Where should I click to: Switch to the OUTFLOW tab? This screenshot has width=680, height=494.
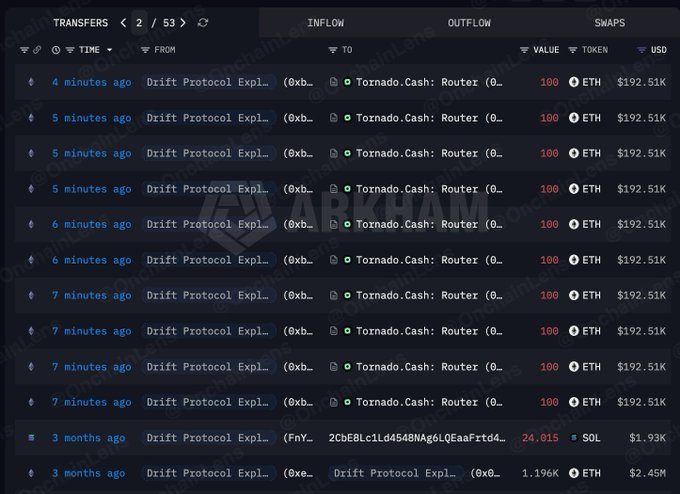coord(469,23)
